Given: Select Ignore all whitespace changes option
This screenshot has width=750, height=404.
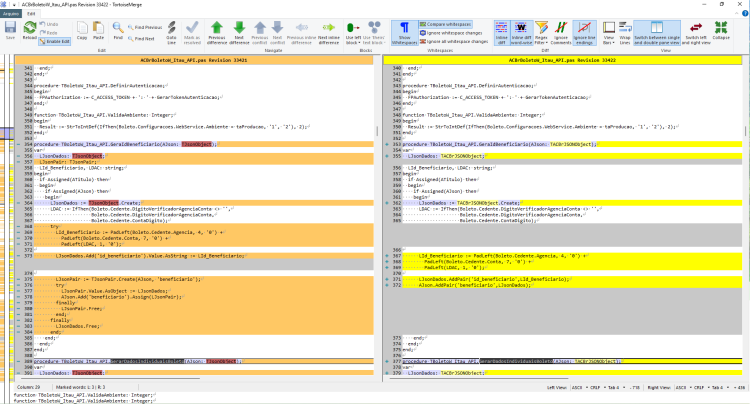Looking at the screenshot, I should (x=454, y=42).
